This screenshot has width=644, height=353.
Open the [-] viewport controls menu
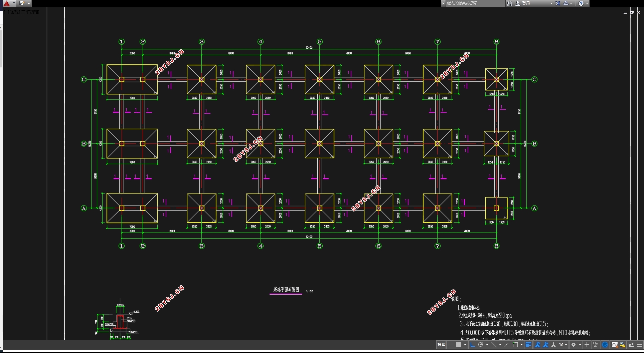tap(6, 12)
